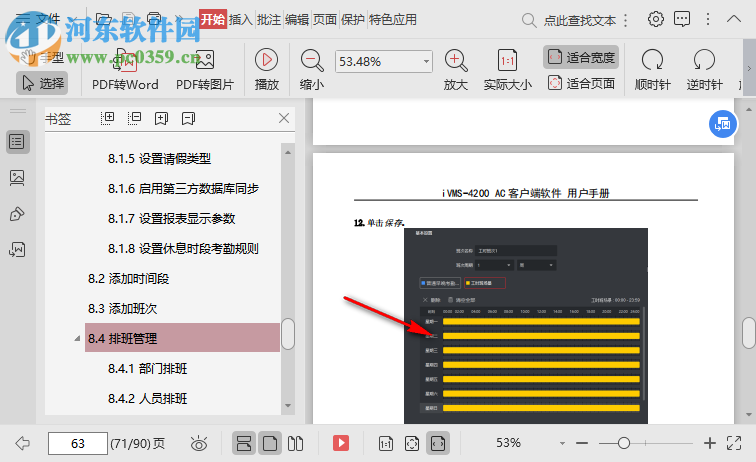Select bookmark 8.4.2 人员排班
The width and height of the screenshot is (756, 462).
click(x=148, y=398)
